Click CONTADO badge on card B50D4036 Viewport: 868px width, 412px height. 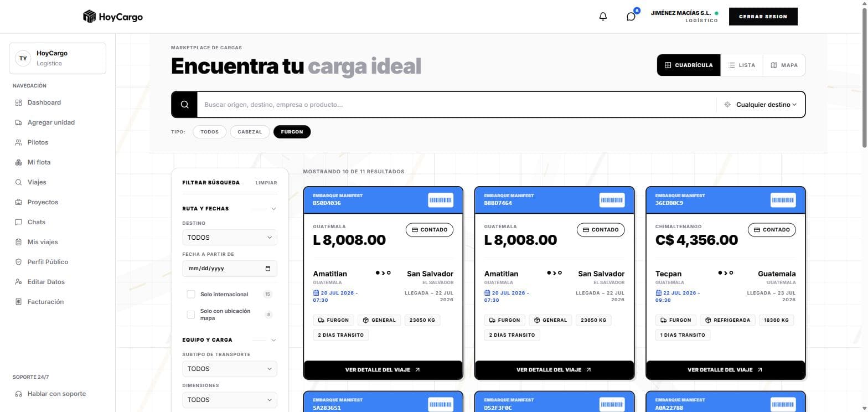430,230
